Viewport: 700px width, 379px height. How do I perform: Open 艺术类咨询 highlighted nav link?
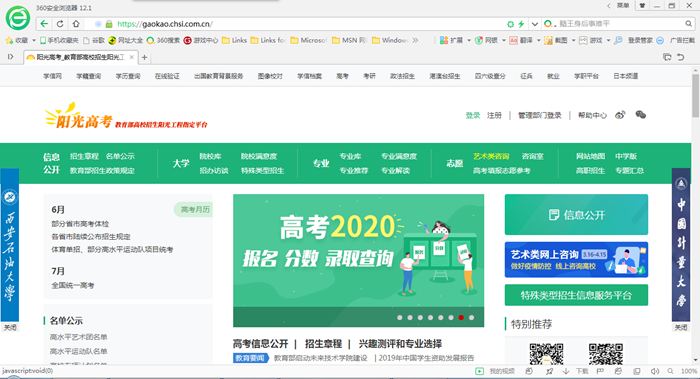(x=491, y=156)
